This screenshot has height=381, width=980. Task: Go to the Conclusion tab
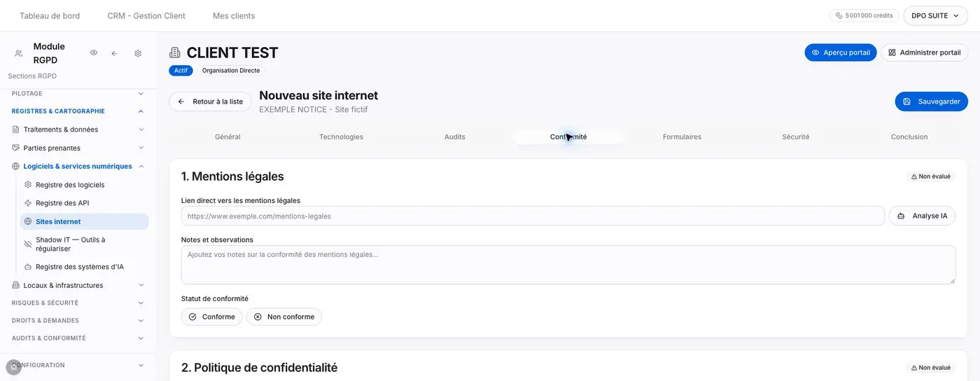[x=909, y=137]
